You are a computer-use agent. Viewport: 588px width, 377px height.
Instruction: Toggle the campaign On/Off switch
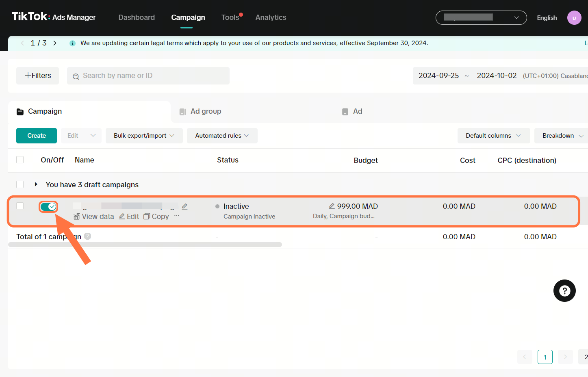click(48, 207)
